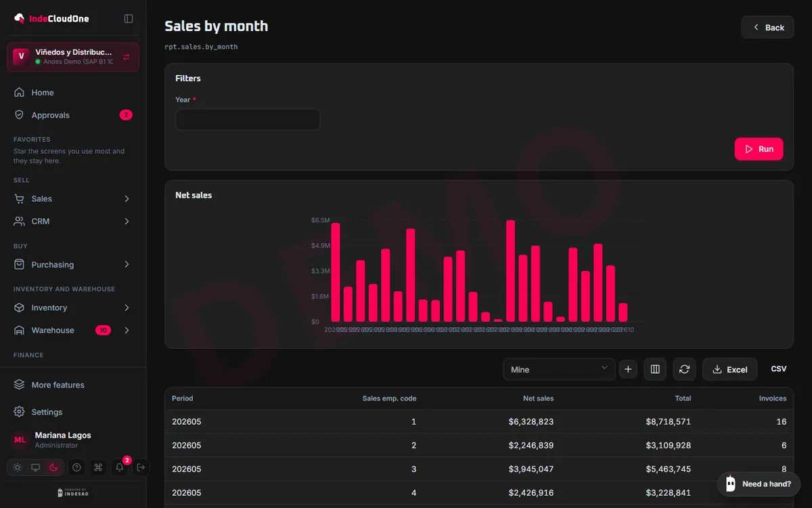The width and height of the screenshot is (812, 508).
Task: Click the Purchasing bag icon
Action: pos(20,264)
